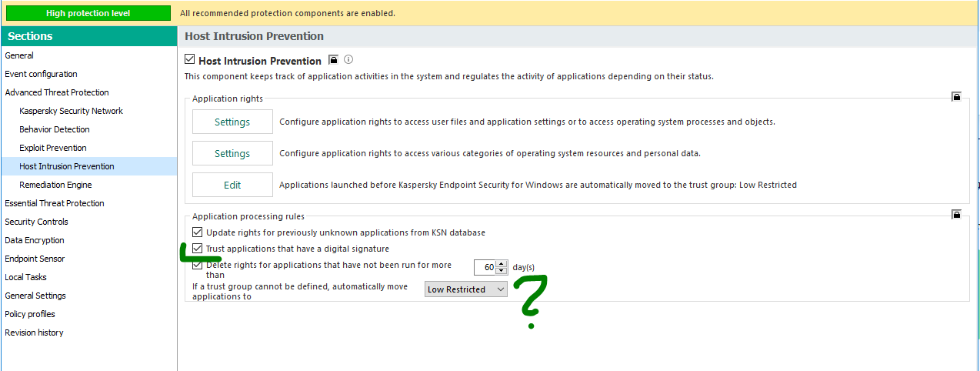Open the Low Restricted trust group dropdown

click(466, 289)
